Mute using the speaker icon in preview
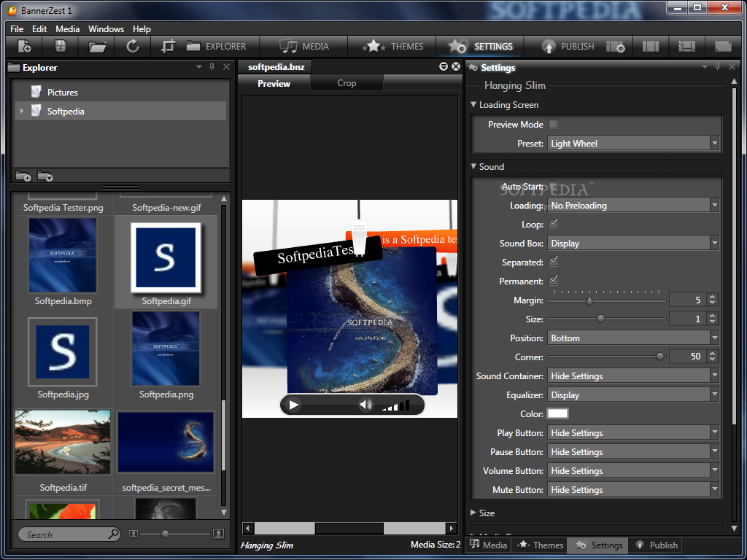Screen dimensions: 747x560 tap(365, 405)
